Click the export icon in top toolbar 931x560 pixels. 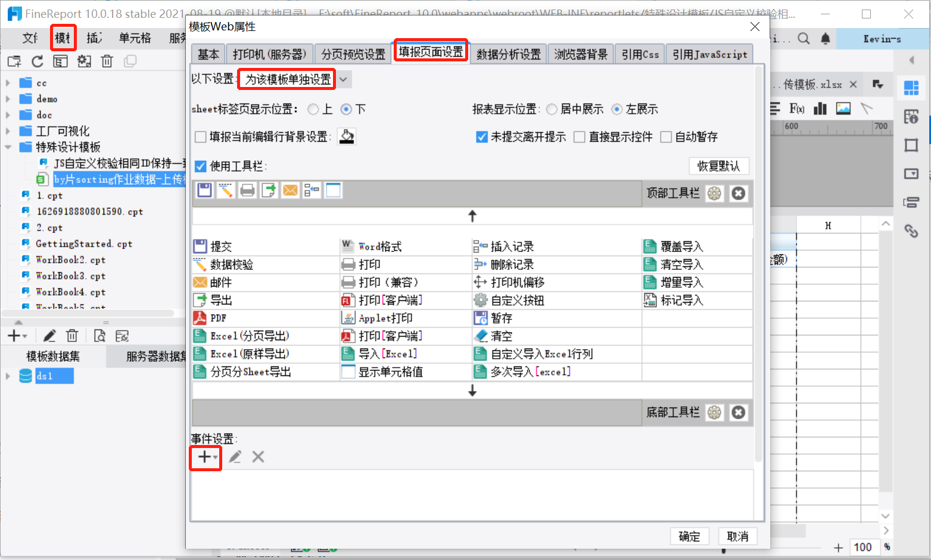coord(269,191)
